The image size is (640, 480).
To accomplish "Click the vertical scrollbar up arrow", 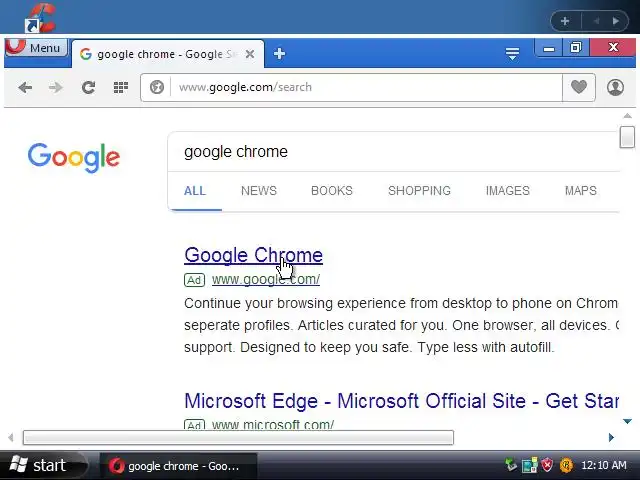I will point(627,116).
